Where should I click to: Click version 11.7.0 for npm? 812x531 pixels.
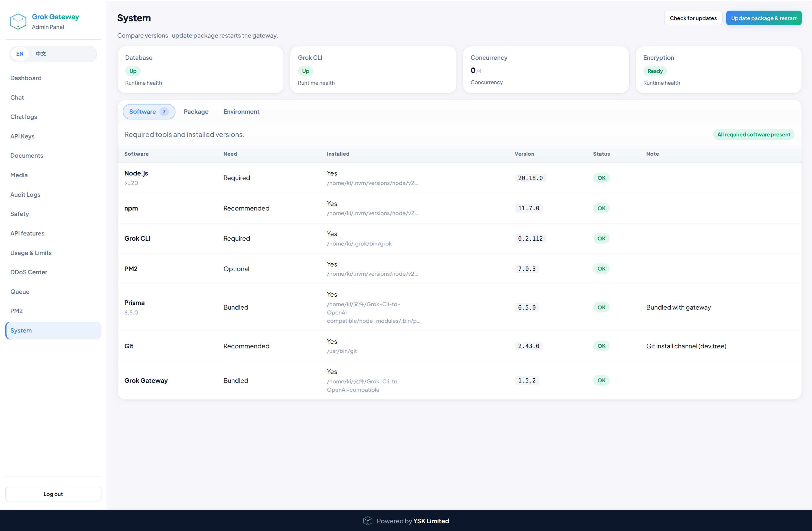click(x=529, y=208)
